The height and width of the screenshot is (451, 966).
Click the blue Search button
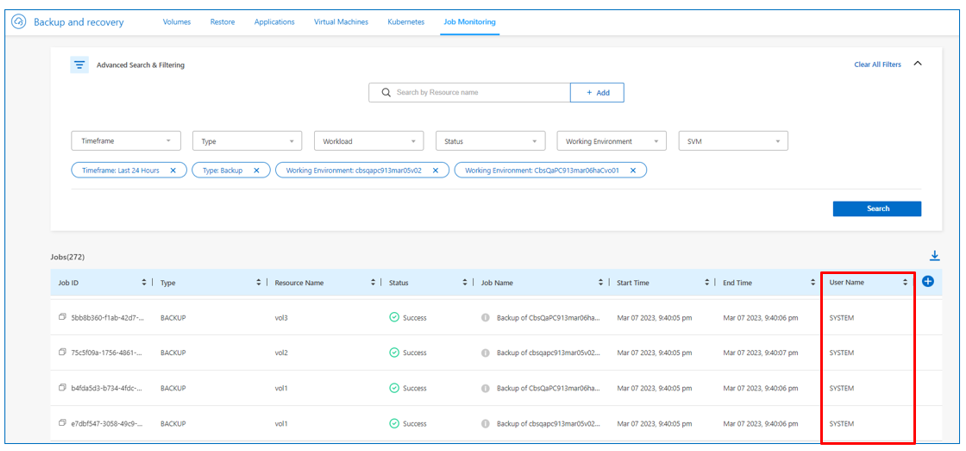876,209
